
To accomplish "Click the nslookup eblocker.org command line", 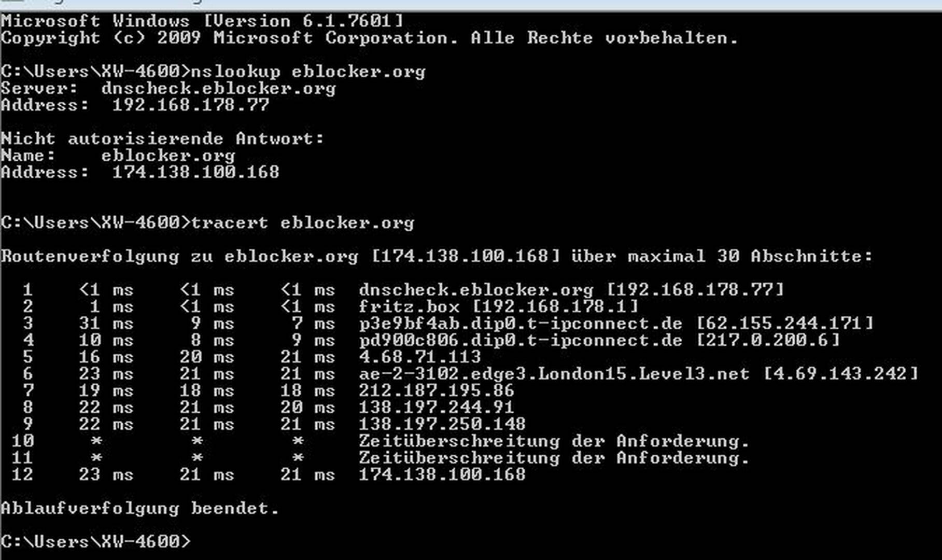I will pyautogui.click(x=213, y=72).
